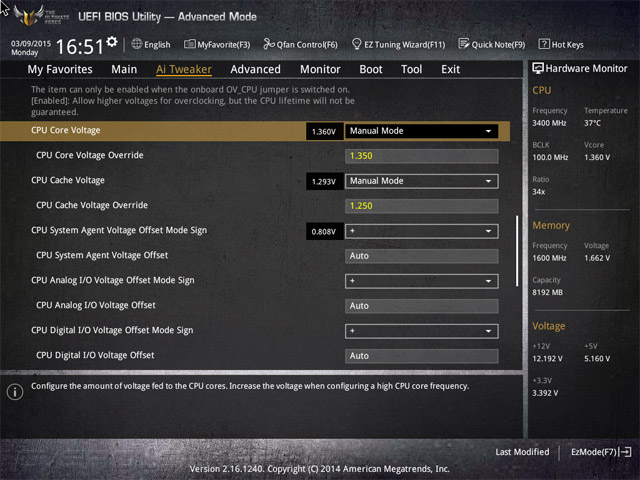Click the 1.360V core voltage readout
The image size is (640, 480).
coord(324,131)
